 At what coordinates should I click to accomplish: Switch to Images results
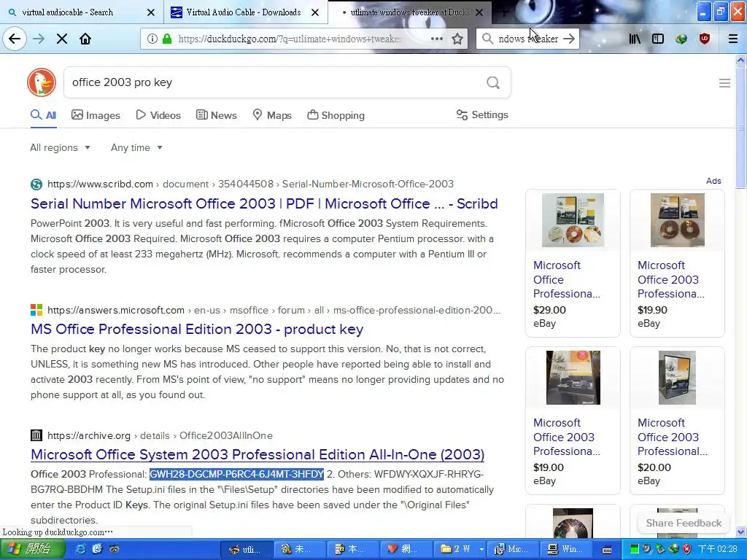96,115
